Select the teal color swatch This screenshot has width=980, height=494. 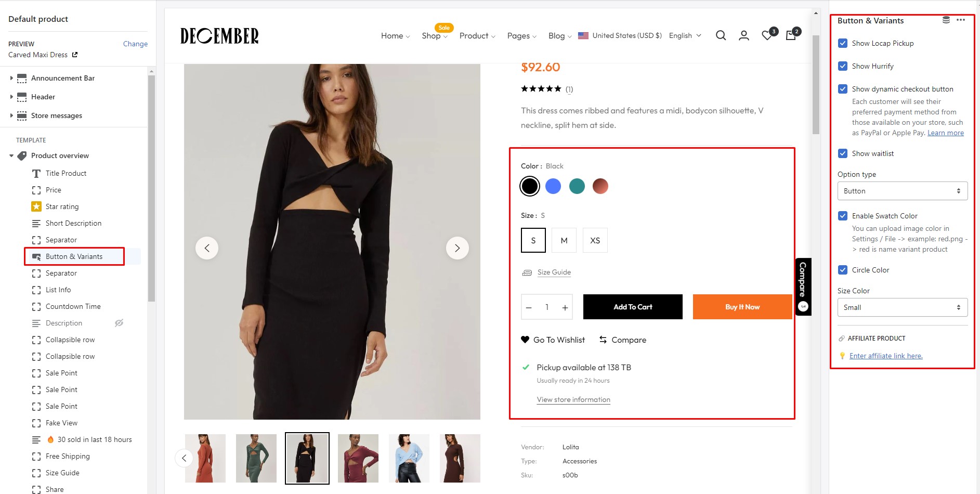click(577, 186)
